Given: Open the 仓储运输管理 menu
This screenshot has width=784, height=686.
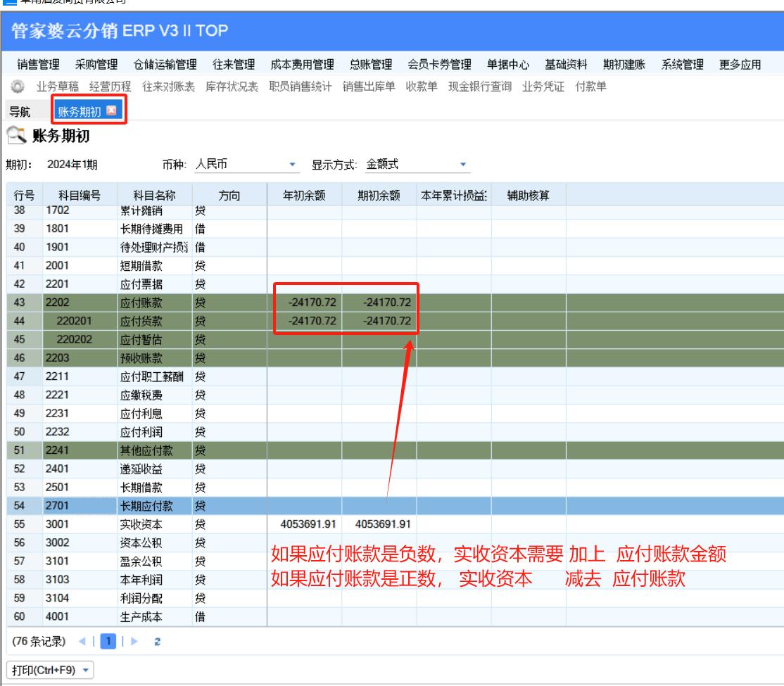Looking at the screenshot, I should 165,65.
